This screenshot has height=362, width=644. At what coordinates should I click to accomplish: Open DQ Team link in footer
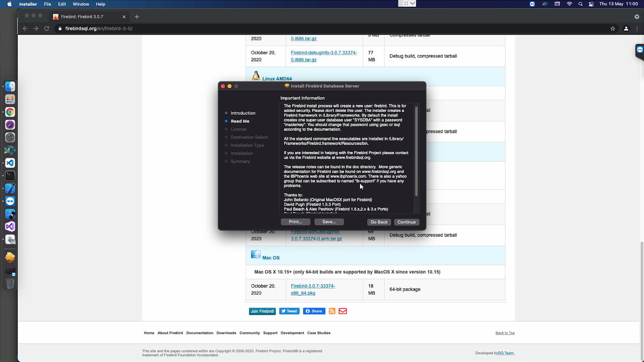(x=506, y=353)
